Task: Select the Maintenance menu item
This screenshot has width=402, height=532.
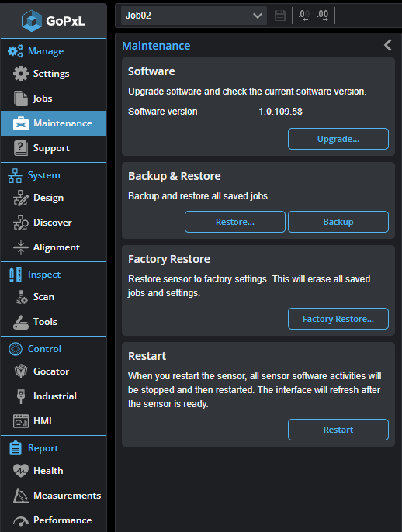Action: click(54, 123)
